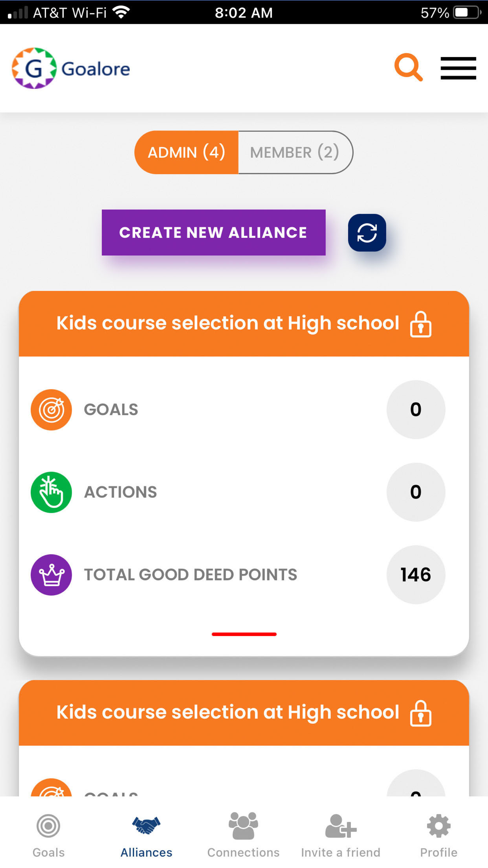Select the purple crown Good Deed icon
Screen dimensions: 488x868
pos(51,575)
